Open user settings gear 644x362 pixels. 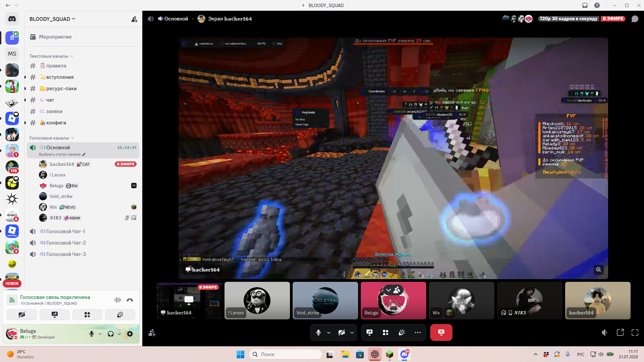pos(130,334)
